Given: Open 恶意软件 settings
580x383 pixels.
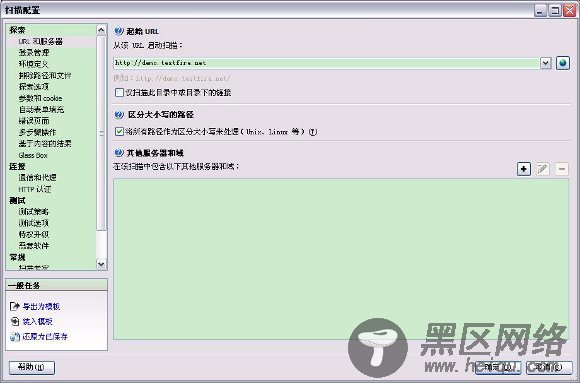Looking at the screenshot, I should [x=34, y=245].
